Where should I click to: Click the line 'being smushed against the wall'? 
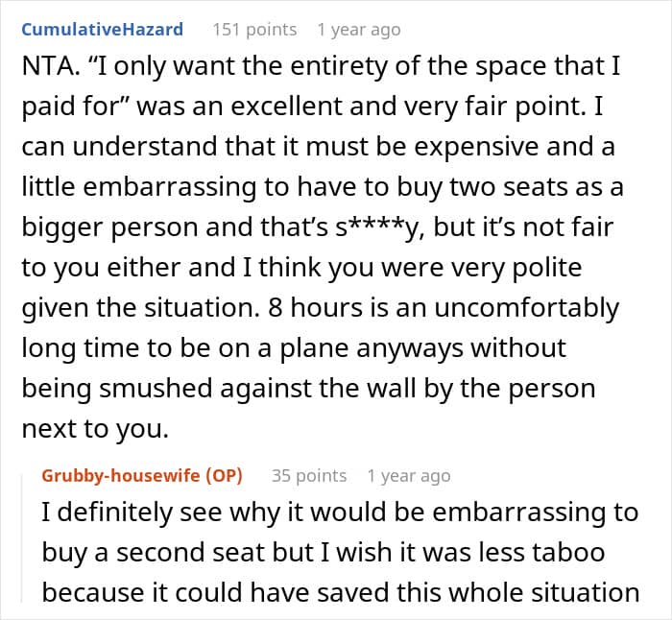pos(307,389)
